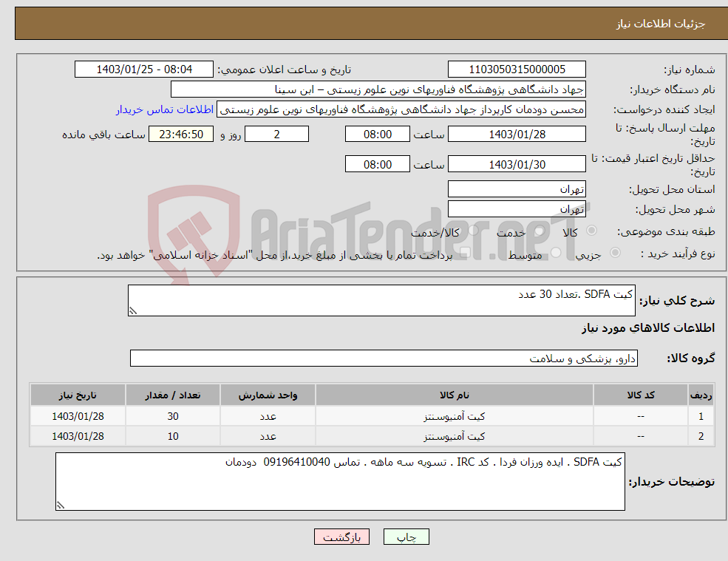Click the buyer notes textarea
The width and height of the screenshot is (728, 561).
(x=340, y=482)
